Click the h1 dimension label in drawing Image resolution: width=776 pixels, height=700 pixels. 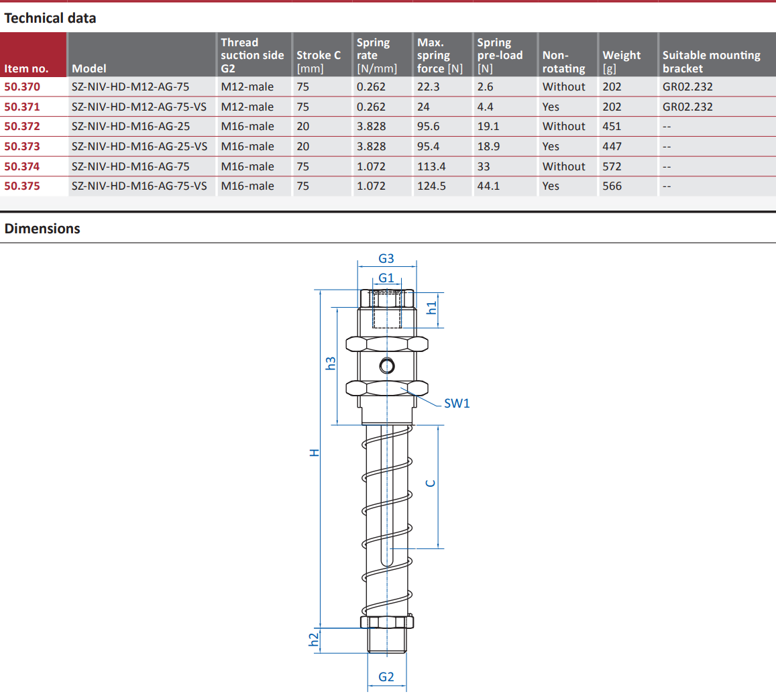click(431, 308)
